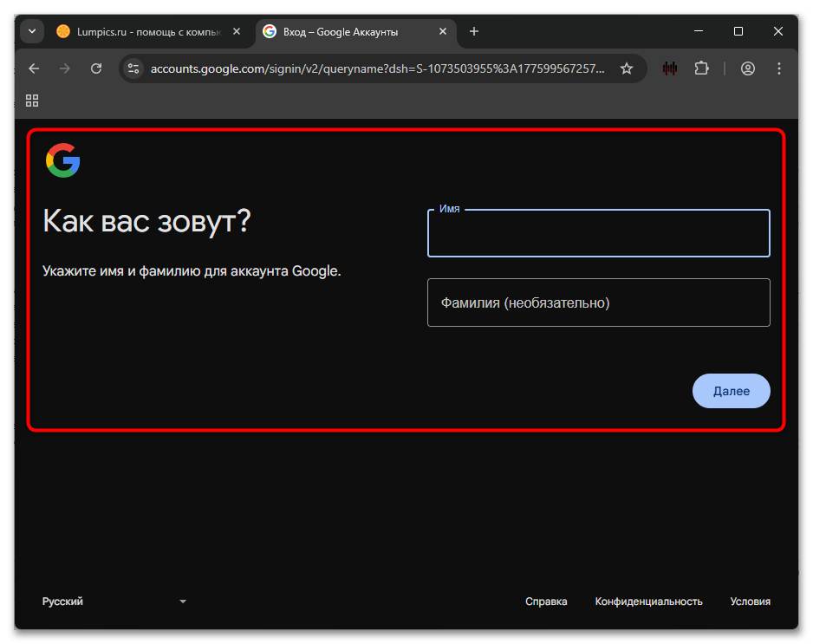Open site information icon in address bar

click(133, 68)
